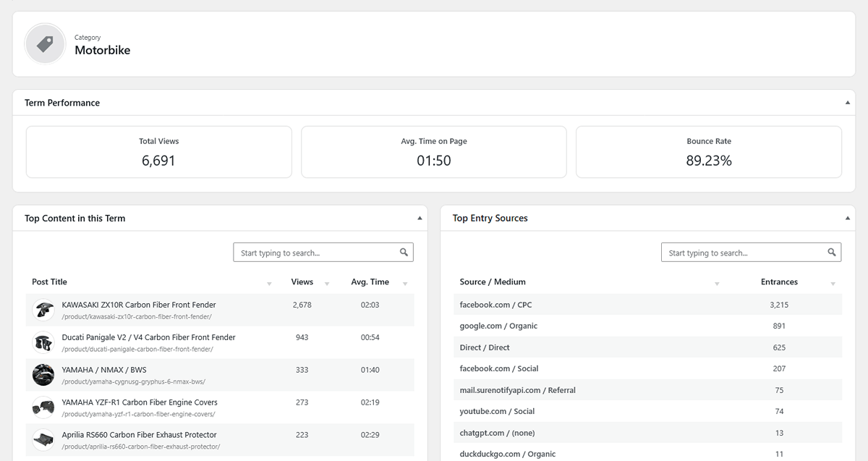Open KAWASAKI ZX10R Carbon Fiber Front Fender thumbnail

click(43, 310)
